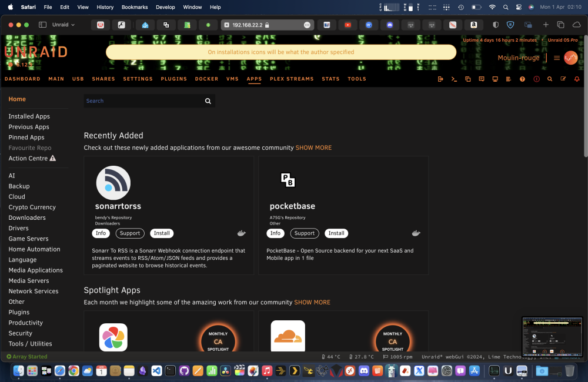Open Discord from the Dock
The height and width of the screenshot is (382, 588).
click(364, 371)
